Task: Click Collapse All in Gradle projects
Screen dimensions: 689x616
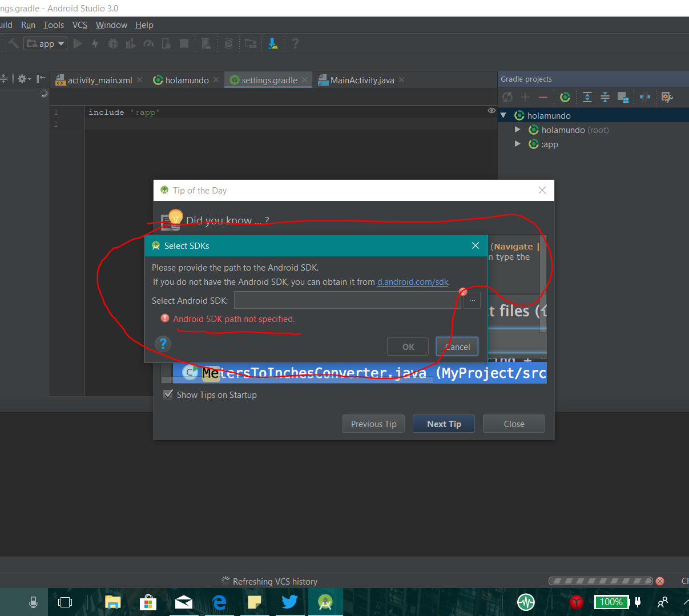Action: coord(605,97)
